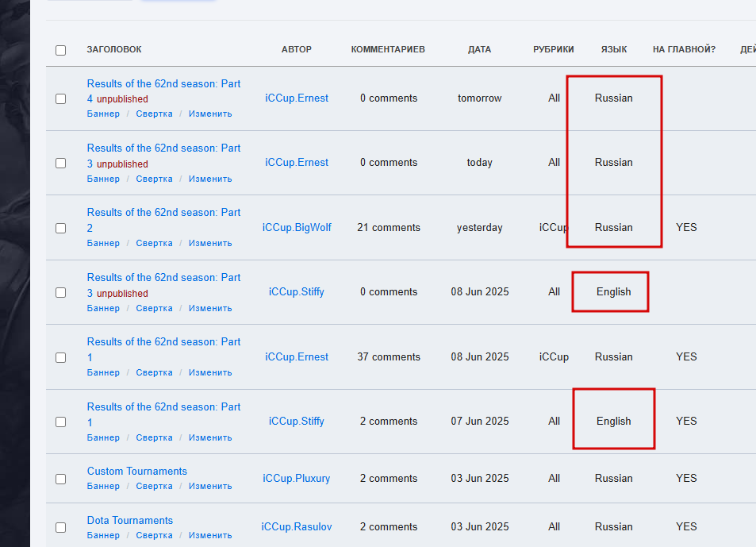This screenshot has width=756, height=547.
Task: Click the English cell in unpublished Part 3 row
Action: (x=614, y=292)
